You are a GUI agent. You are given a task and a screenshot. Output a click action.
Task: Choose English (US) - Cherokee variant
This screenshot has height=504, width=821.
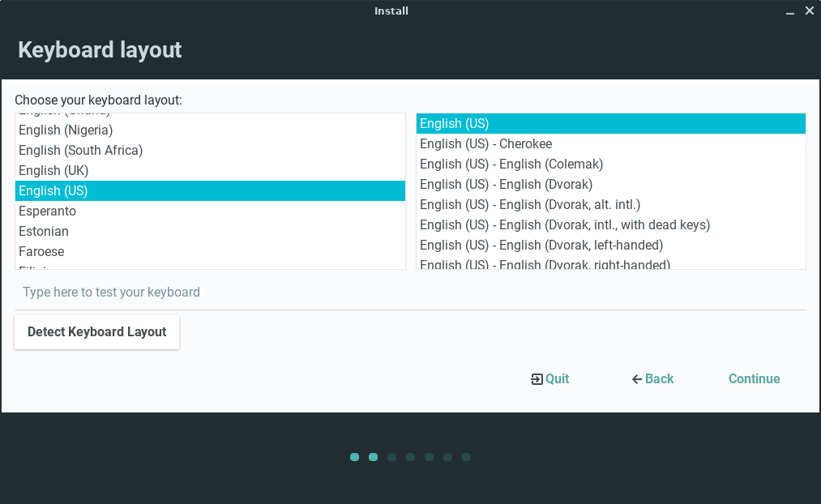point(485,144)
